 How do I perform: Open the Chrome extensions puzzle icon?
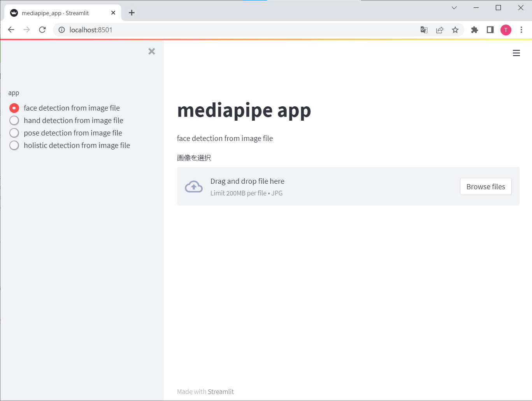coord(474,30)
